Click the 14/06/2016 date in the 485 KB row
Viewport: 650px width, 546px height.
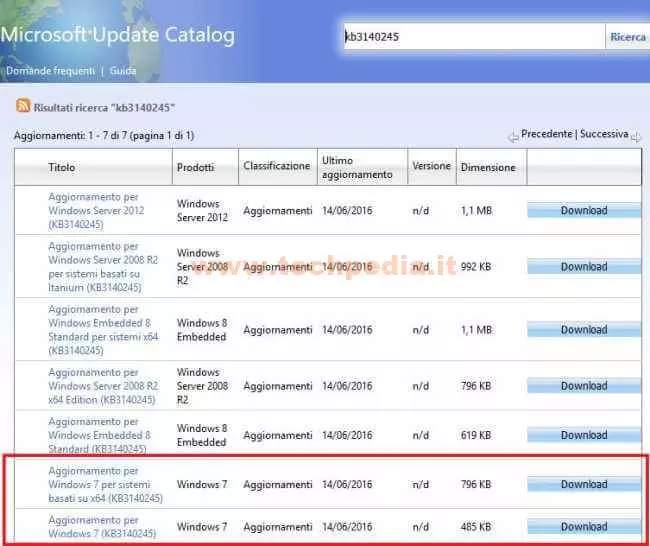[347, 527]
